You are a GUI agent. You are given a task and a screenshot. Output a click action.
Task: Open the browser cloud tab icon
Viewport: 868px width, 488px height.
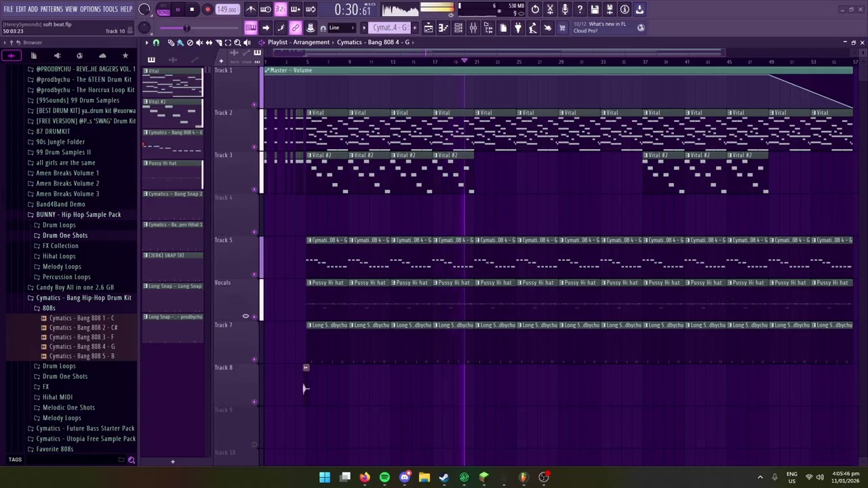click(x=102, y=56)
